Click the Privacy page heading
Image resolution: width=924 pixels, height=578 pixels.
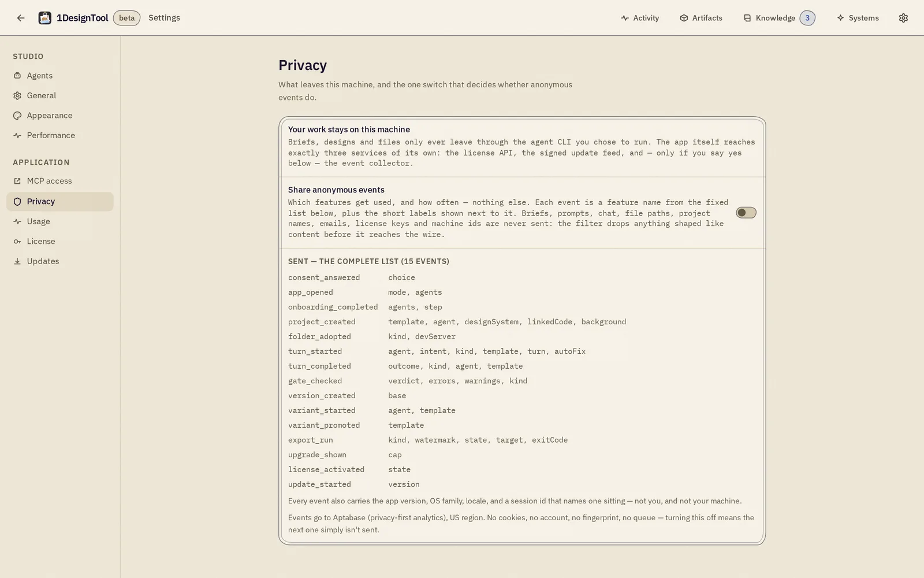(x=303, y=65)
